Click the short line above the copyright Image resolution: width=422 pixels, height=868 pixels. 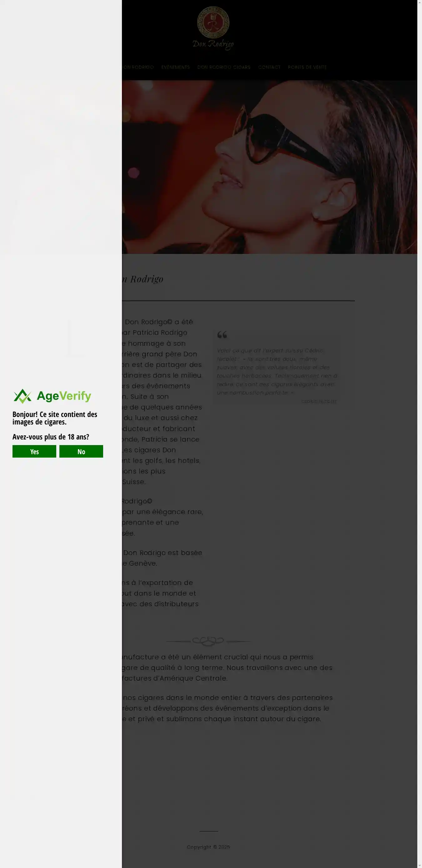[209, 831]
